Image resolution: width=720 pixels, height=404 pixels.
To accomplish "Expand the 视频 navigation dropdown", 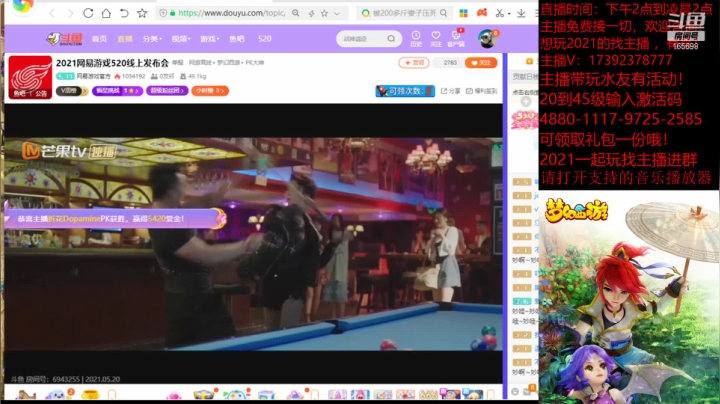I will (x=180, y=39).
